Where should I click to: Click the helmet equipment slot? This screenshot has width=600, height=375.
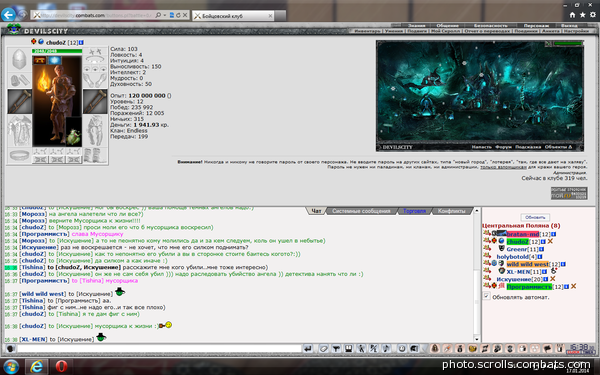(x=19, y=59)
